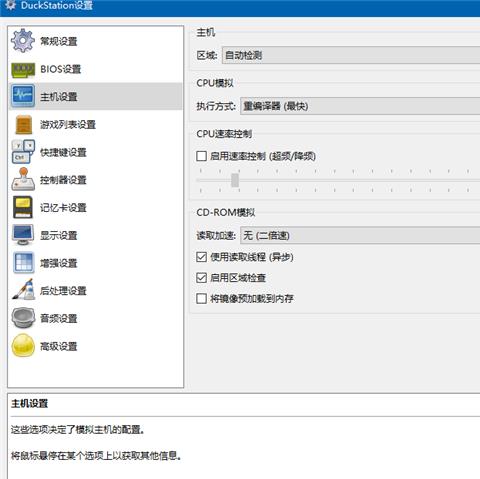This screenshot has height=479, width=480.
Task: Open 读取加速 无 (二倍速) dropdown
Action: 360,235
